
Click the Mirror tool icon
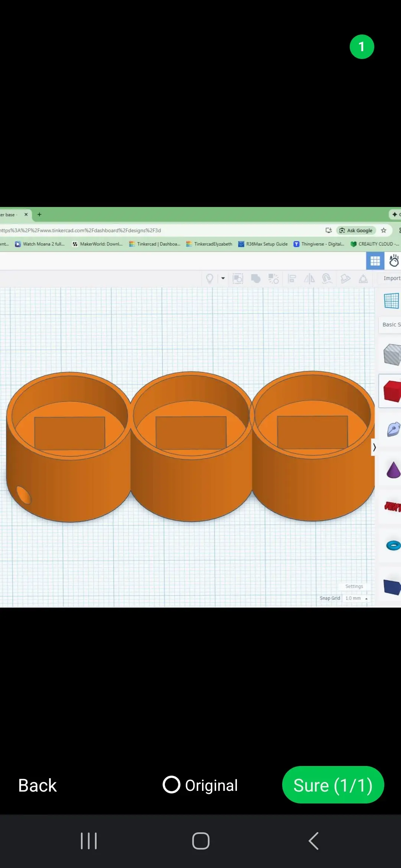(309, 279)
